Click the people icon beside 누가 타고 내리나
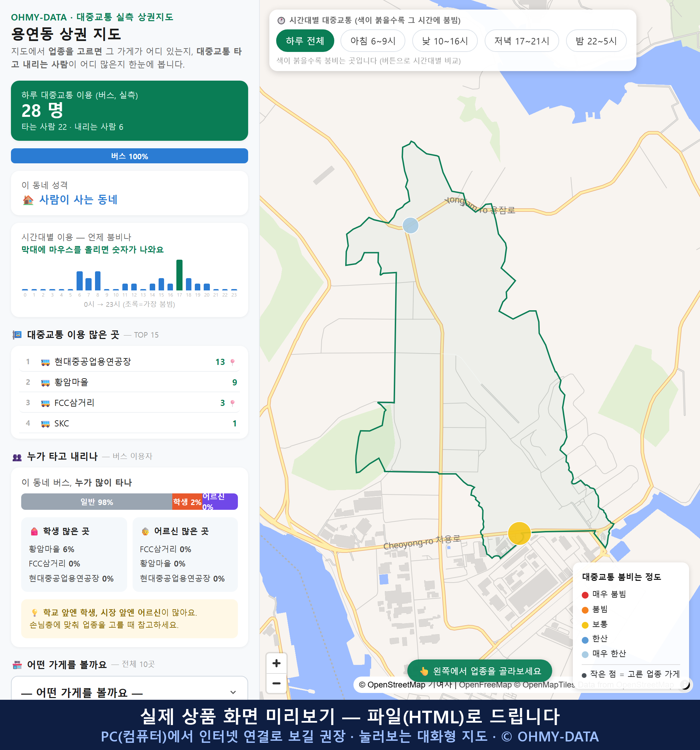This screenshot has height=750, width=700. pyautogui.click(x=17, y=457)
